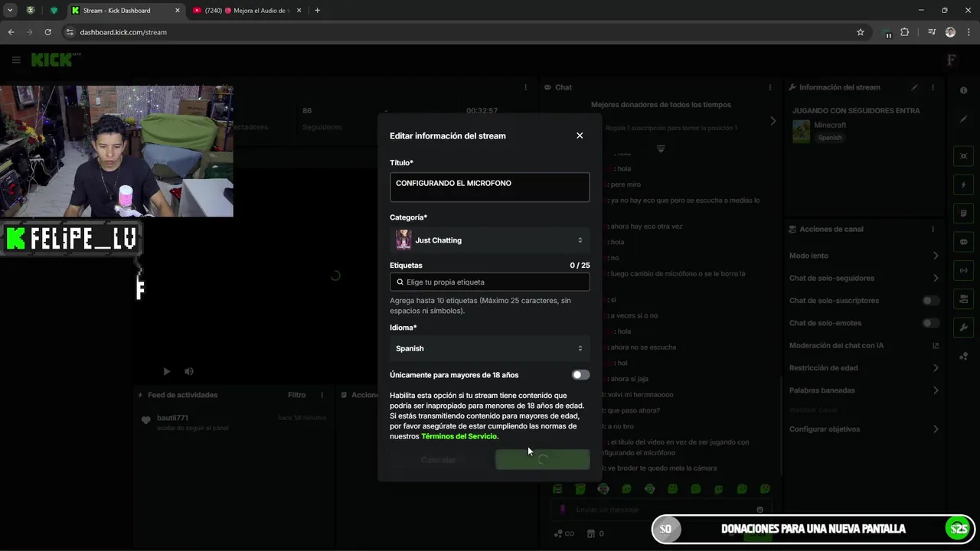Click the wrench icon in right sidebar

tap(964, 328)
